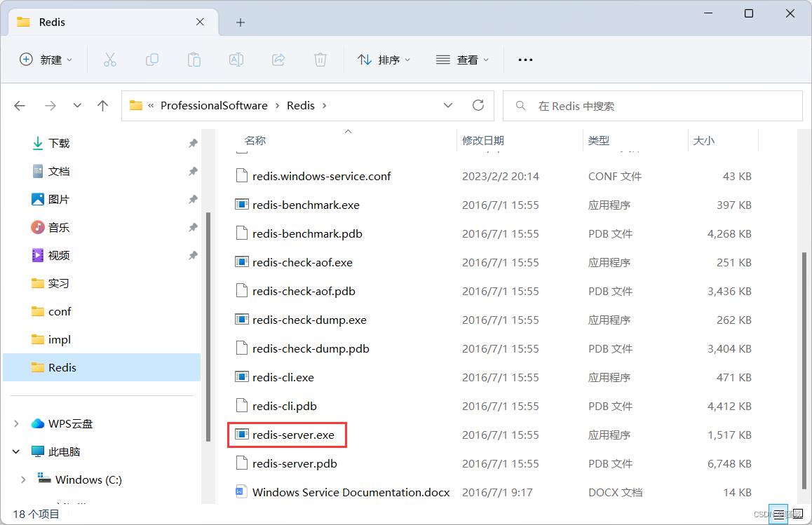Viewport: 812px width, 525px height.
Task: Click the Paste clipboard icon
Action: 194,60
